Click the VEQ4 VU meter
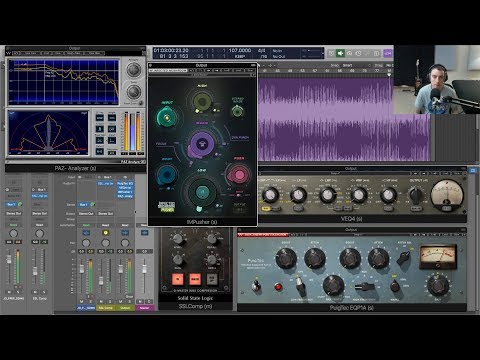The image size is (480, 360). (x=447, y=195)
